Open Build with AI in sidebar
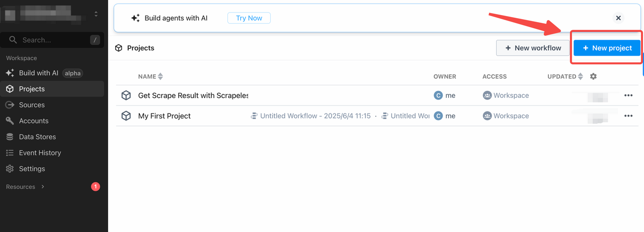Image resolution: width=644 pixels, height=232 pixels. tap(52, 73)
